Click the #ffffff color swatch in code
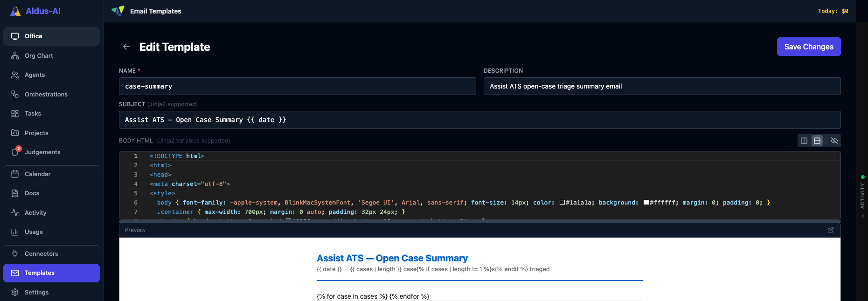 [x=646, y=202]
